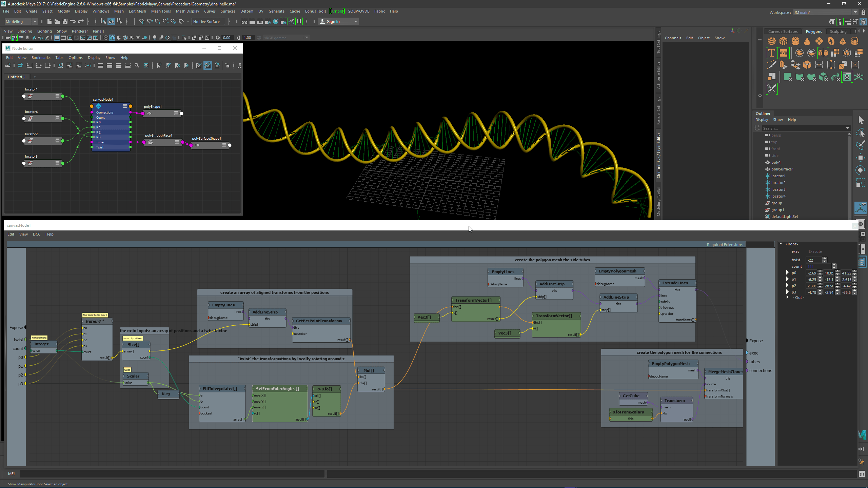Image resolution: width=868 pixels, height=488 pixels.
Task: Open the Modeling menu set dropdown
Action: click(34, 21)
